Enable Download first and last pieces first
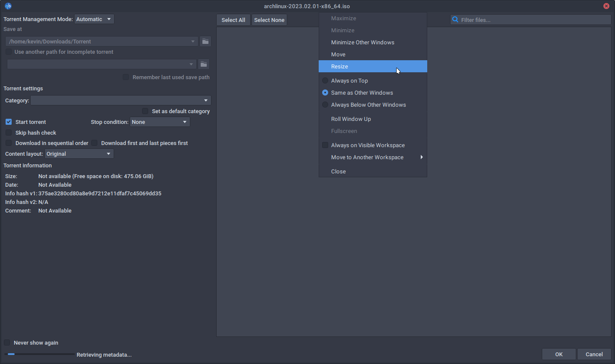Screen dimensions: 615x364 pyautogui.click(x=94, y=143)
